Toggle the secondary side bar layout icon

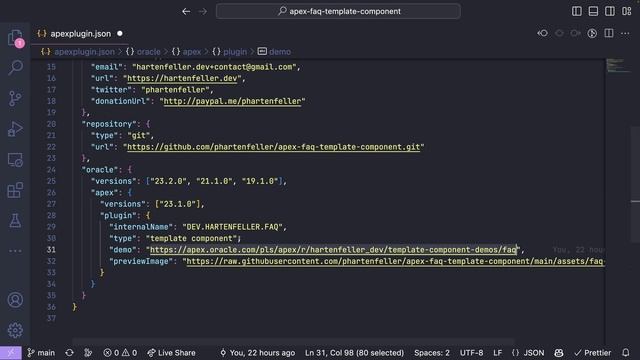pyautogui.click(x=610, y=11)
